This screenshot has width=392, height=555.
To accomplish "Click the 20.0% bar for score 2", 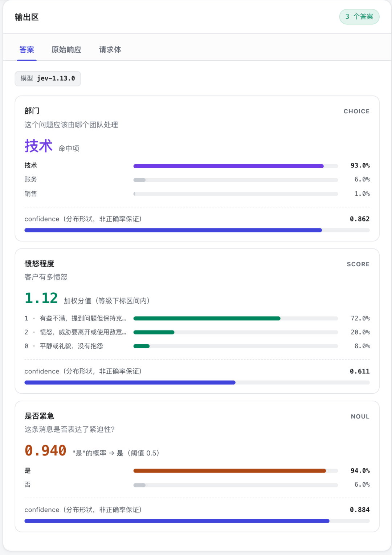I will click(x=236, y=332).
